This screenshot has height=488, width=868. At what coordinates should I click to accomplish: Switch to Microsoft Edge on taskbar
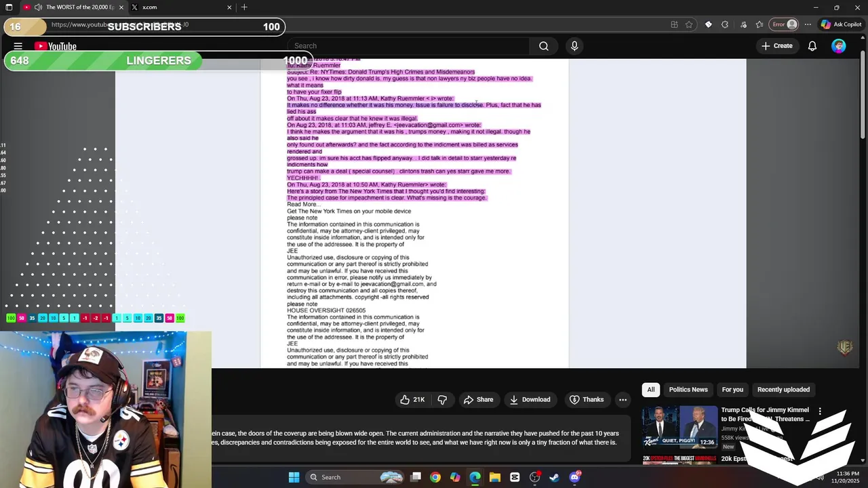pyautogui.click(x=475, y=477)
